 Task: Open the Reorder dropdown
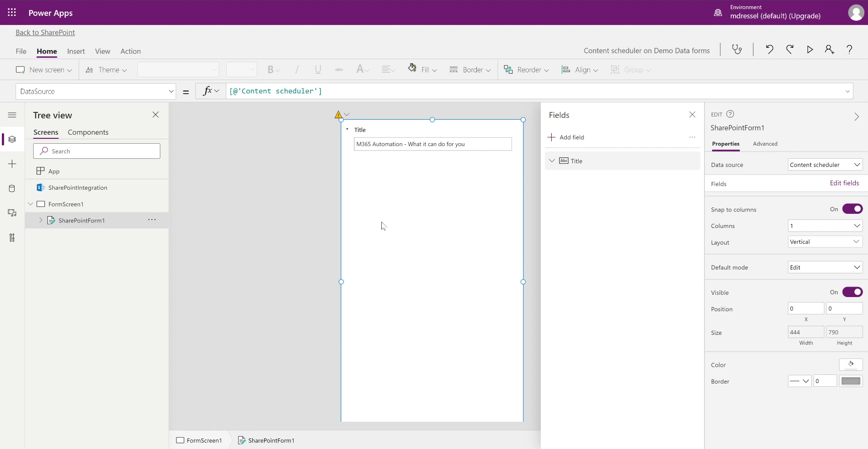point(526,70)
